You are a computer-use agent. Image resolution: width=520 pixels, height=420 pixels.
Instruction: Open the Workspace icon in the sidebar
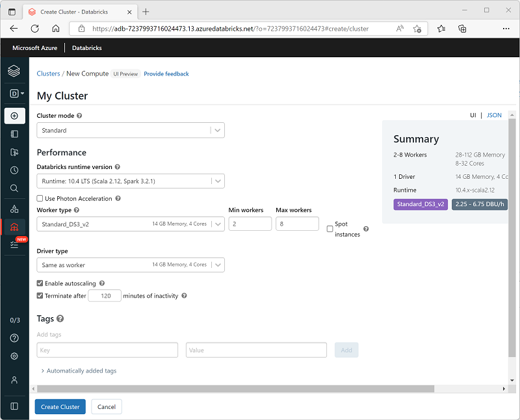(x=14, y=134)
